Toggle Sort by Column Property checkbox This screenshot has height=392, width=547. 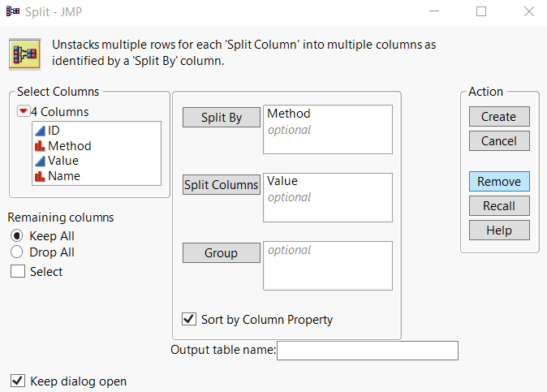(188, 319)
